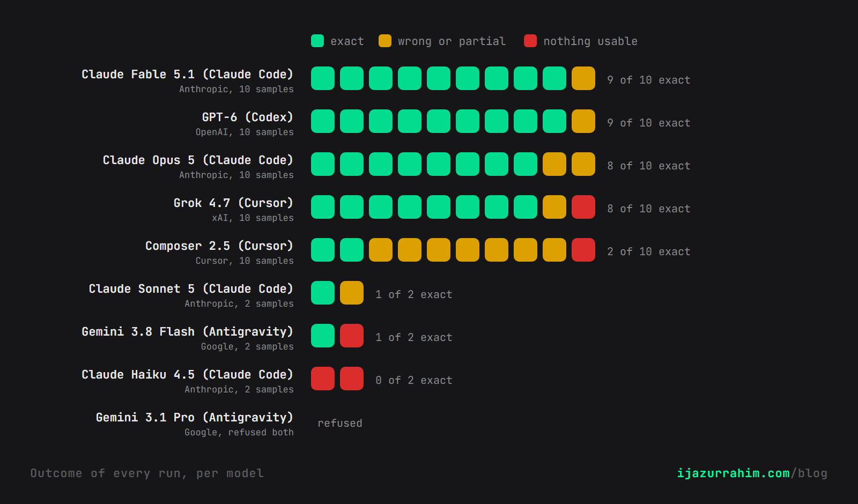The height and width of the screenshot is (504, 858).
Task: Click the first red square in the Claude Haiku row
Action: [323, 379]
